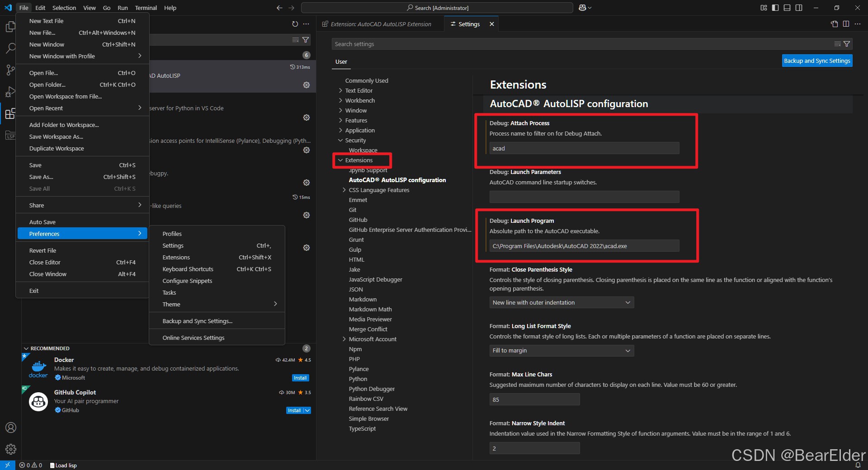Select Open Folder in File menu
This screenshot has height=470, width=868.
tap(82, 85)
